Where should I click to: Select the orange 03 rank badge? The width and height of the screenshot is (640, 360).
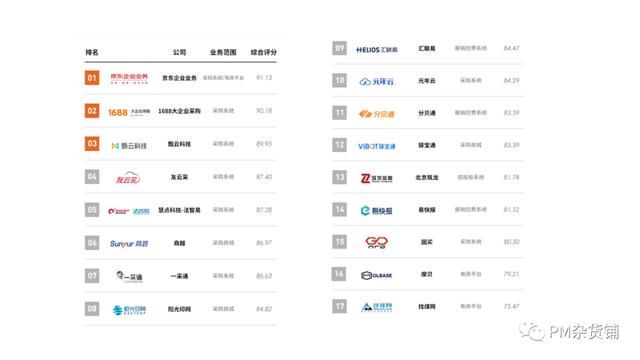[x=92, y=144]
